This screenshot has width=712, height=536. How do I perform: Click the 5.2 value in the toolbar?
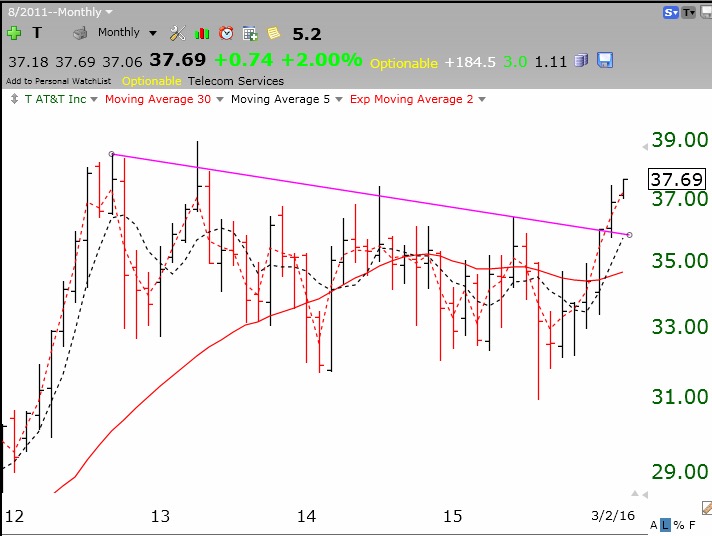[307, 34]
